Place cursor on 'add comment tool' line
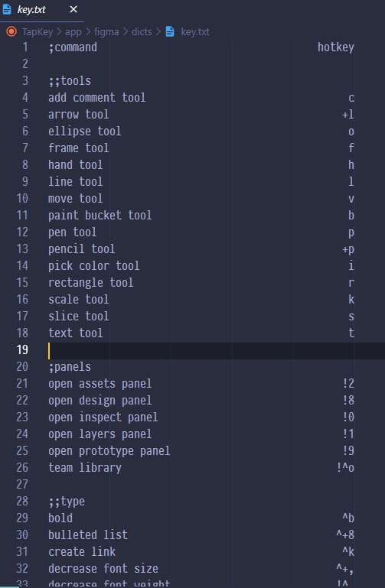This screenshot has height=588, width=385. [x=96, y=98]
